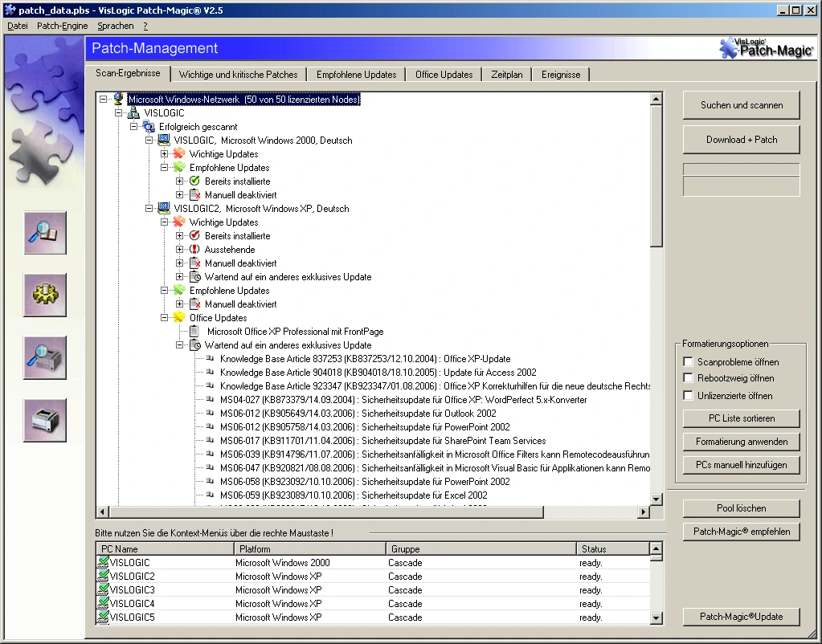This screenshot has width=822, height=644.
Task: Click the red puzzle icon under VISLOGIC2
Action: [x=179, y=222]
